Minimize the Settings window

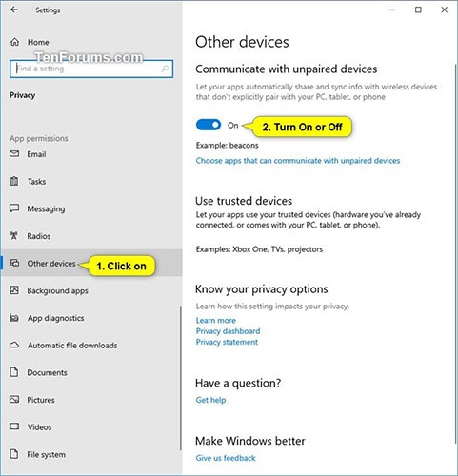click(x=392, y=10)
